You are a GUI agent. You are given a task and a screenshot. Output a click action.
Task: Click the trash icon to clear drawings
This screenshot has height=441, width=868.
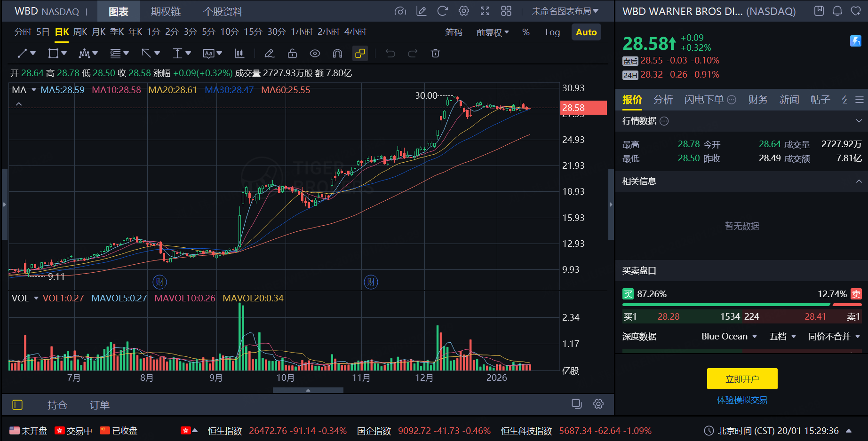(435, 53)
